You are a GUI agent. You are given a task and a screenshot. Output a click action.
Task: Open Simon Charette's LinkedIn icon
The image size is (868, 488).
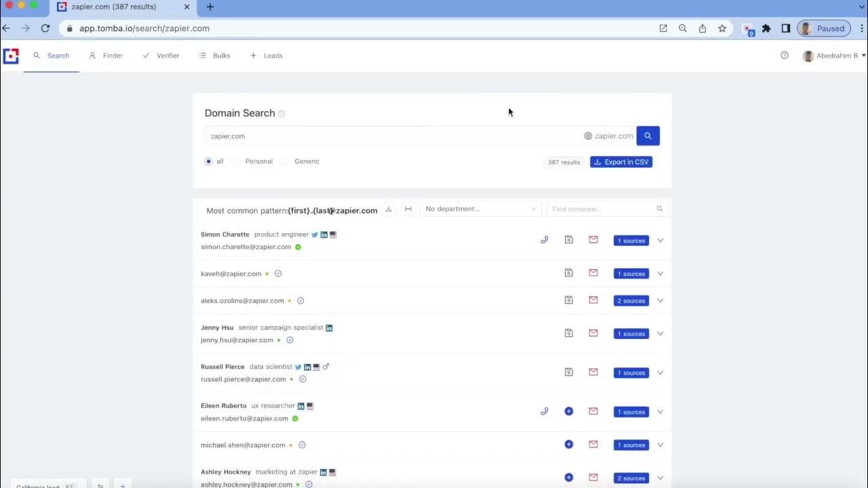(324, 235)
